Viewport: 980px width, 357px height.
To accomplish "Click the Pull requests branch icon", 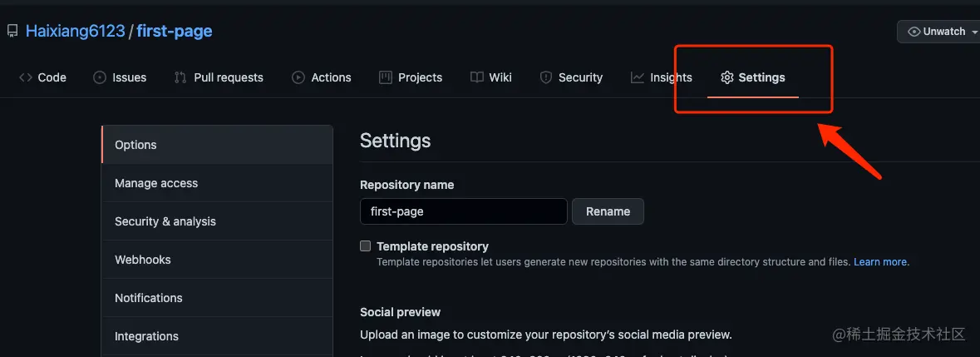I will [180, 77].
